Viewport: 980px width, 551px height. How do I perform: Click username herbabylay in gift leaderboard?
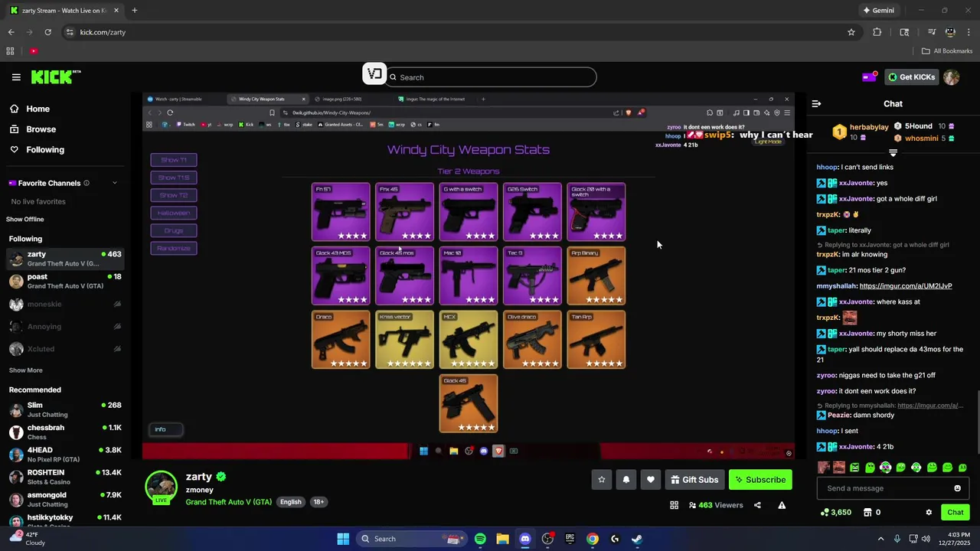click(x=869, y=127)
